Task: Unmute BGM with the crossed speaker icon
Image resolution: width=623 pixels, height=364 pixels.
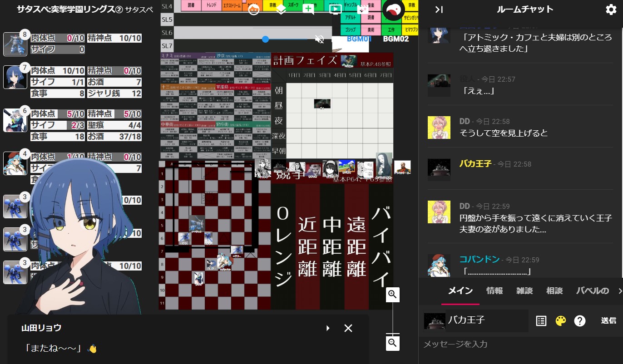Action: point(320,39)
